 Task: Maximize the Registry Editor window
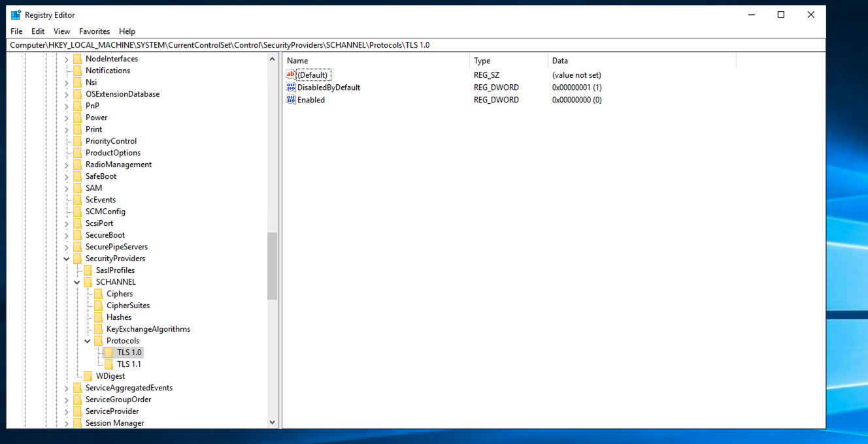coord(780,15)
